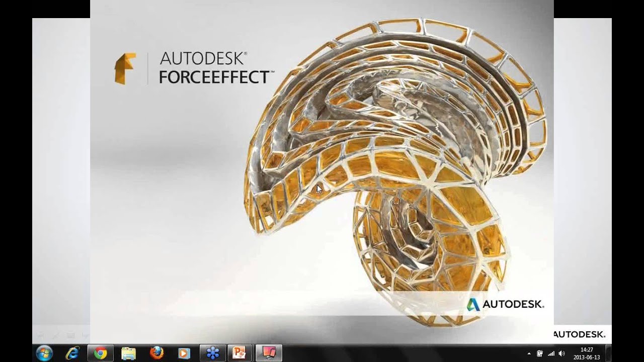The image size is (644, 362).
Task: Open the power status tray icon
Action: (x=540, y=353)
